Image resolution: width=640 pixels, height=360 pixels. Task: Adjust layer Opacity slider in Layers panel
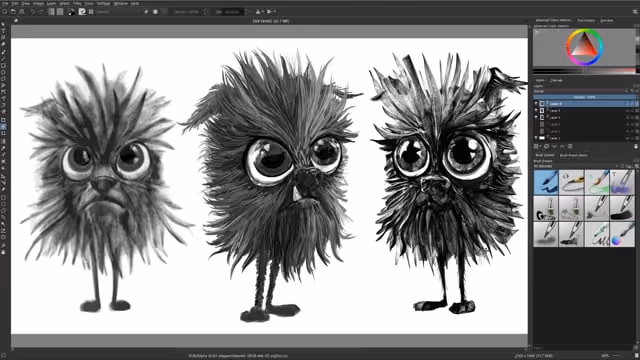coord(584,97)
